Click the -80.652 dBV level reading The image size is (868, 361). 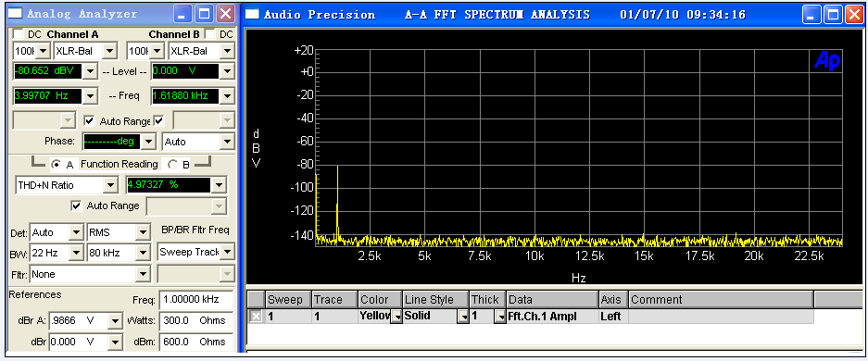[x=48, y=70]
